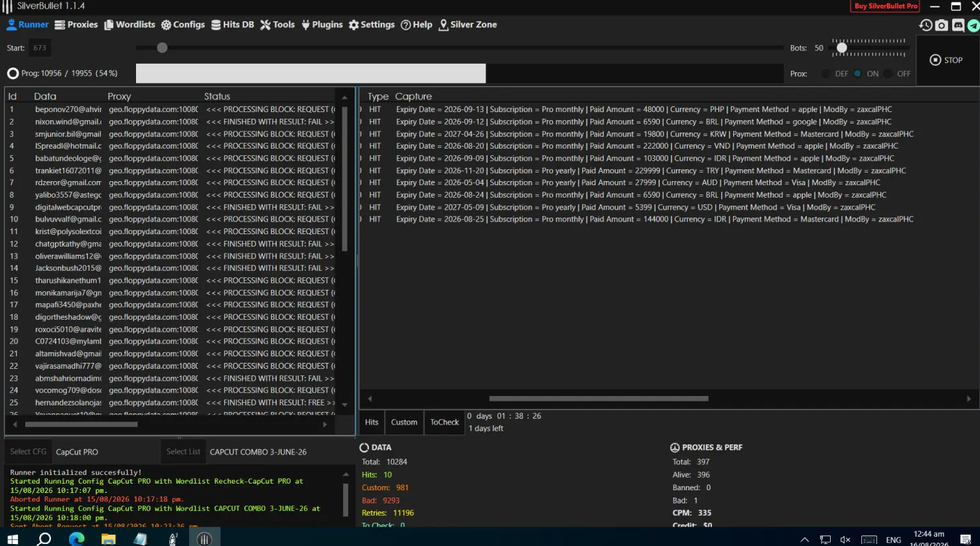Open the Tools menu tab
The image size is (980, 546).
[x=277, y=25]
